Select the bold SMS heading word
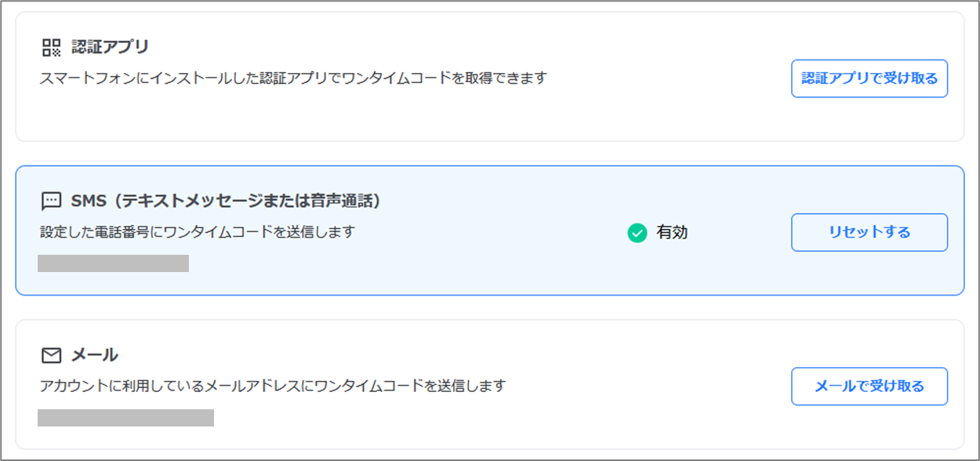 (x=87, y=201)
